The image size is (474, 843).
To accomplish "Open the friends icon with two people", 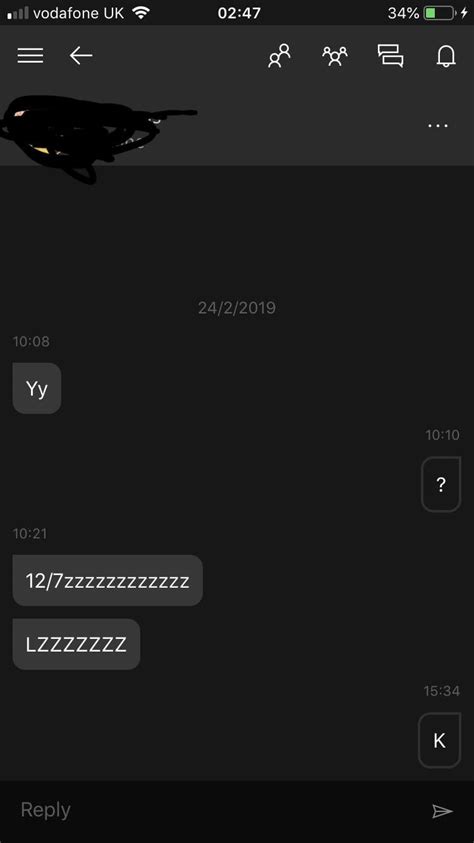I will click(x=279, y=56).
